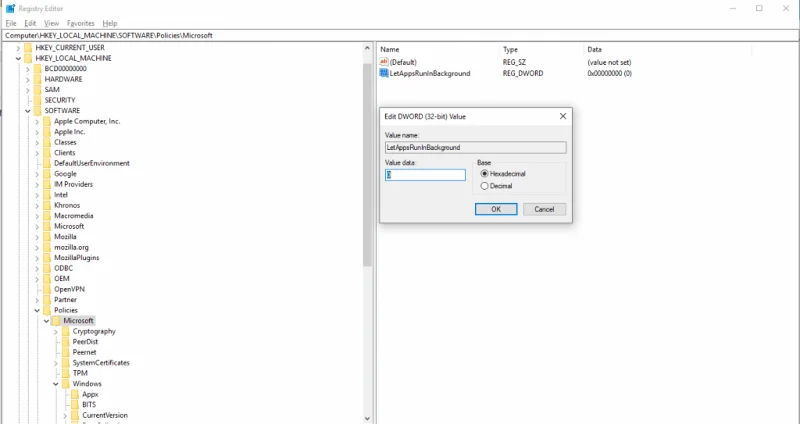
Task: Expand the Mozilla key node
Action: click(x=37, y=236)
